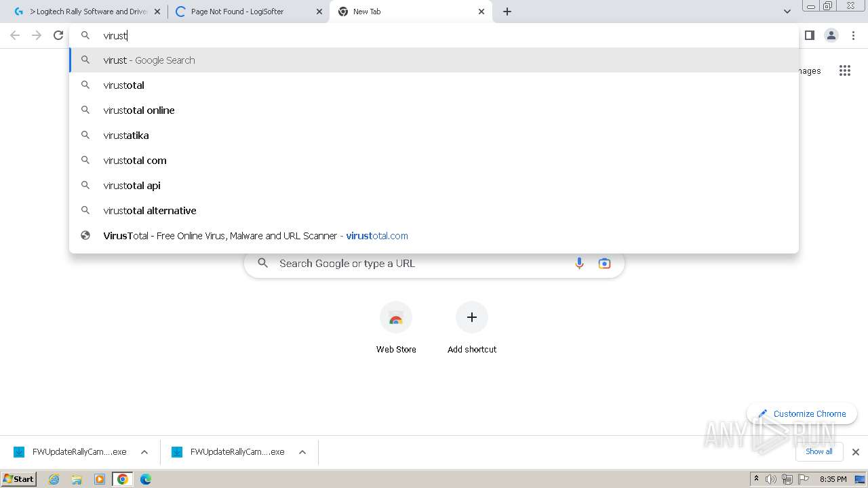Go forward with the forward arrow

[x=37, y=35]
